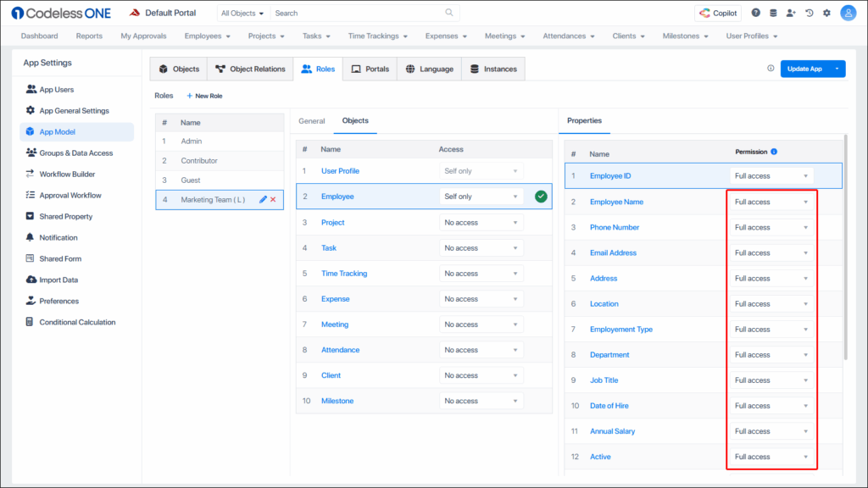Screen dimensions: 868x488
Task: Switch to the Language tab
Action: 429,69
